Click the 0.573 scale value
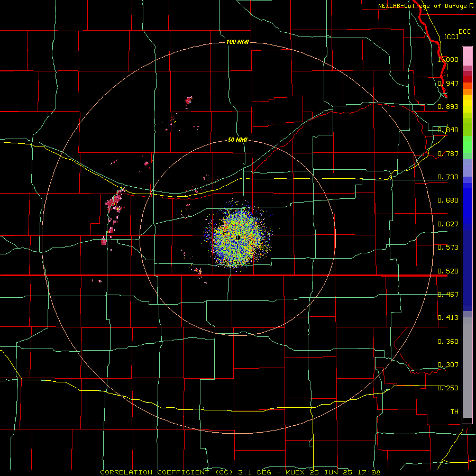The image size is (476, 476). 448,248
